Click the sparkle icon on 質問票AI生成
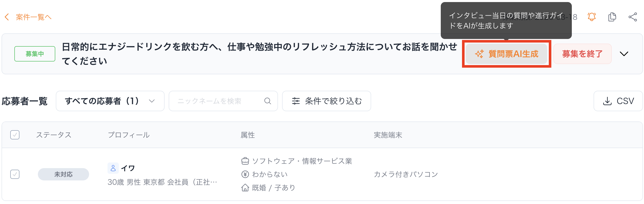Viewport: 644px width, 204px height. click(479, 54)
